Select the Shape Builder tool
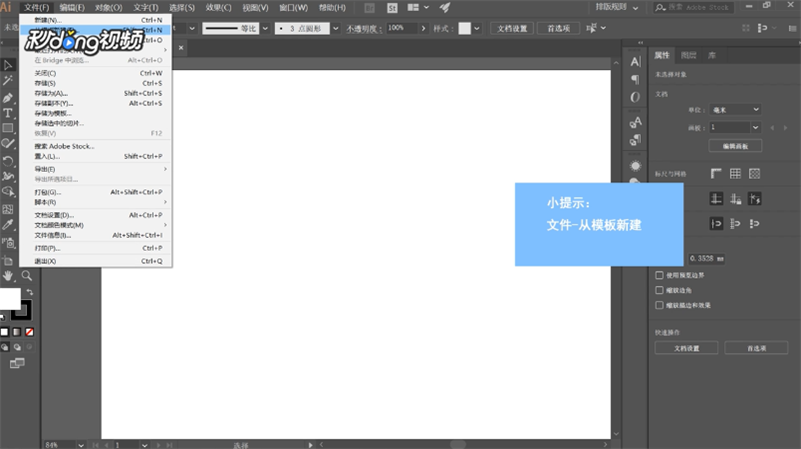Image resolution: width=801 pixels, height=449 pixels. click(8, 192)
